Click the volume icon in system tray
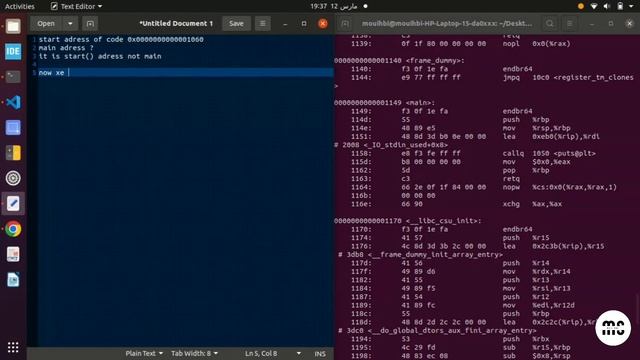The image size is (640, 360). pos(607,6)
